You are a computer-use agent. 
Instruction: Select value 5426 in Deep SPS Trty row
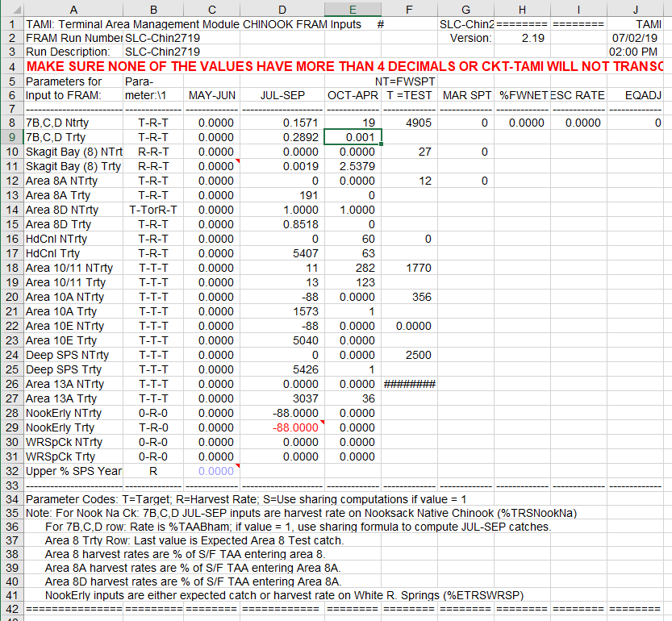tap(282, 369)
